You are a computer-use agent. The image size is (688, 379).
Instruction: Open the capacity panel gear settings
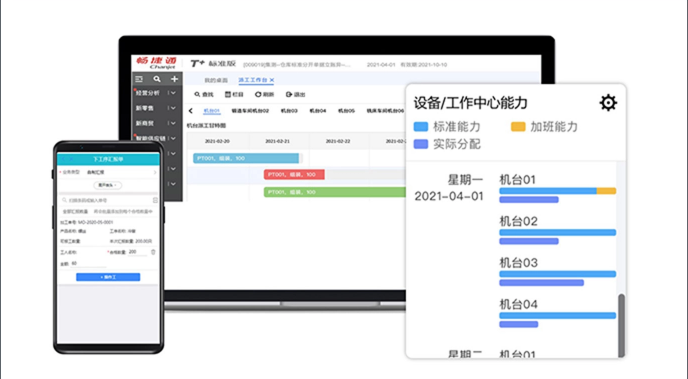point(608,103)
